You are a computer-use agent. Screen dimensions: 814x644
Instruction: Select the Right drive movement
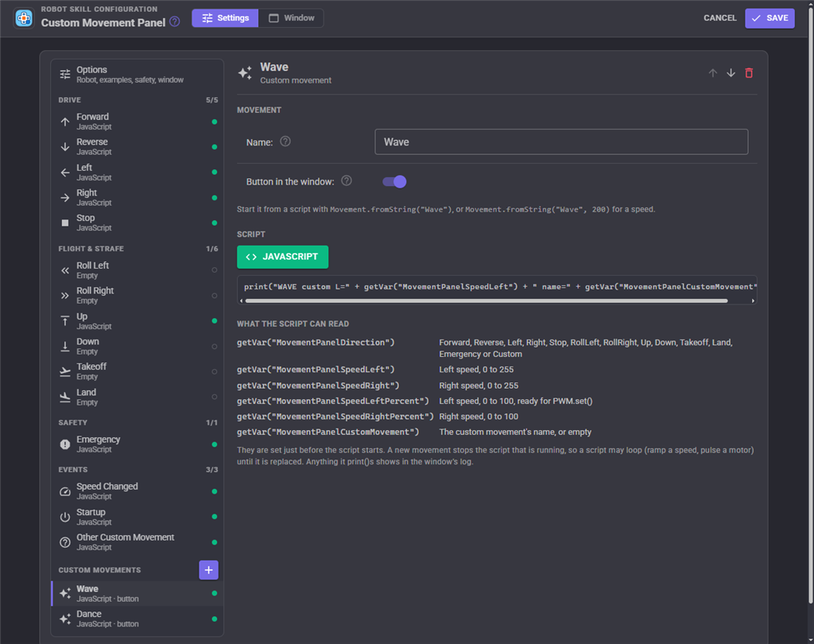point(137,197)
